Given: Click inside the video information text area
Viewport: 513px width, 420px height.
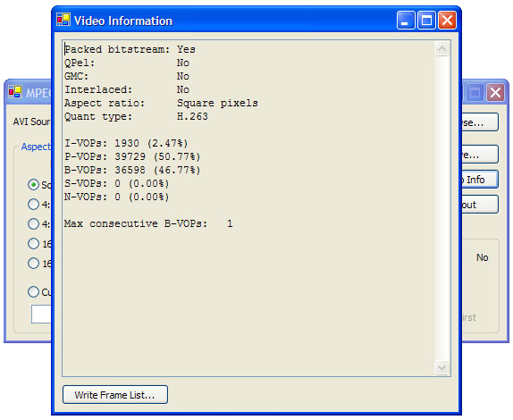Looking at the screenshot, I should (248, 208).
